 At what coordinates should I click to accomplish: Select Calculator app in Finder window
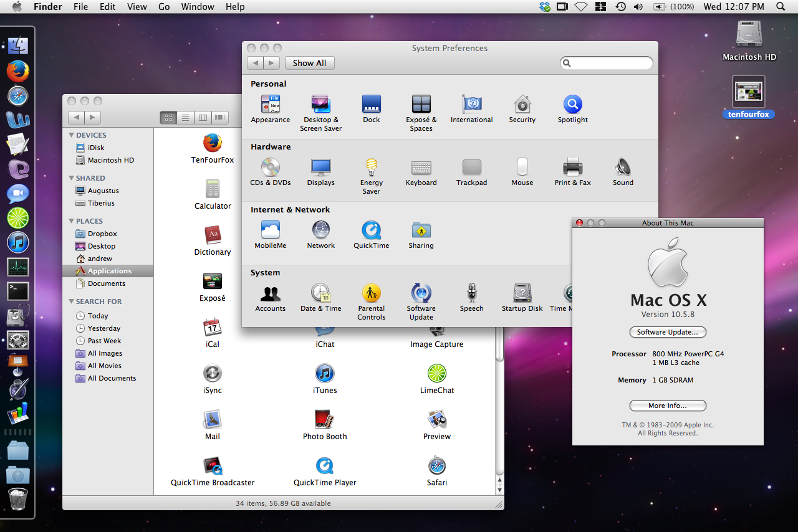(x=213, y=189)
